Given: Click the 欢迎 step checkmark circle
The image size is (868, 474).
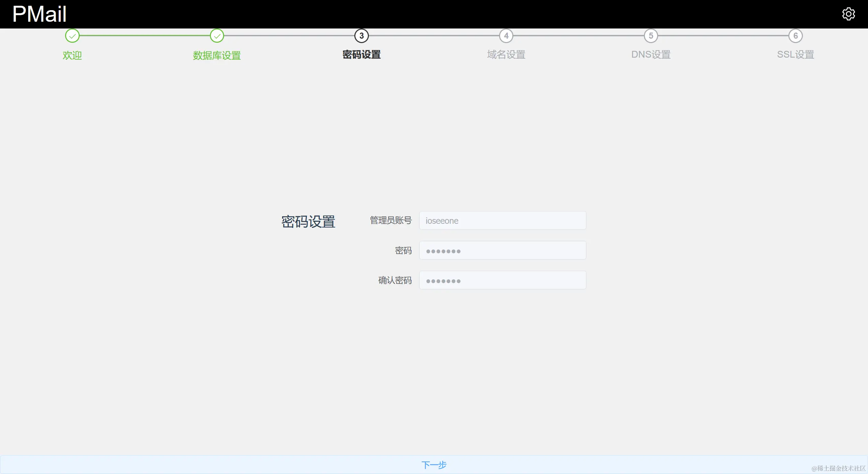Looking at the screenshot, I should [72, 36].
